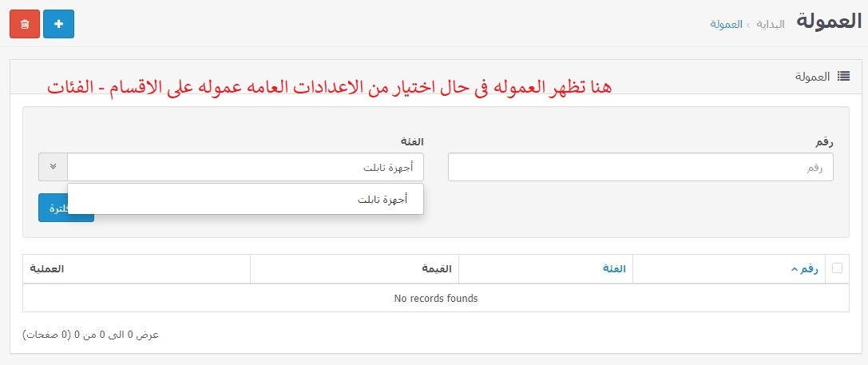Click the الفئة label above the combo box
This screenshot has height=365, width=868.
412,142
